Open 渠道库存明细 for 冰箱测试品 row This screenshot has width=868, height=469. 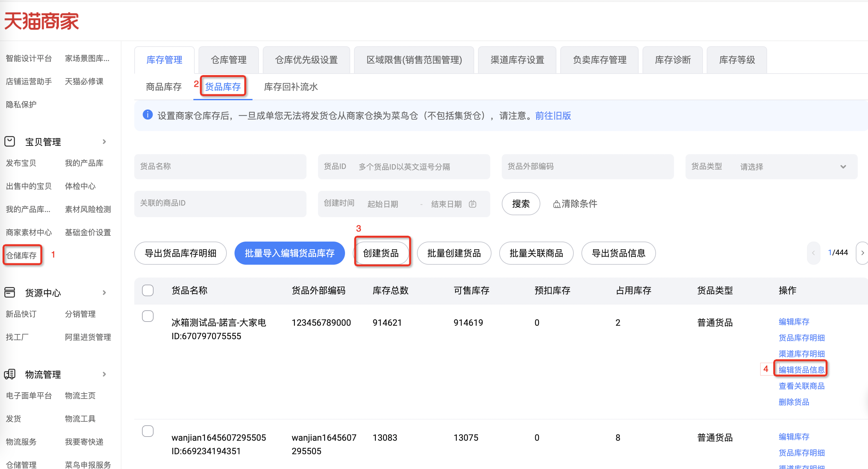pyautogui.click(x=802, y=354)
